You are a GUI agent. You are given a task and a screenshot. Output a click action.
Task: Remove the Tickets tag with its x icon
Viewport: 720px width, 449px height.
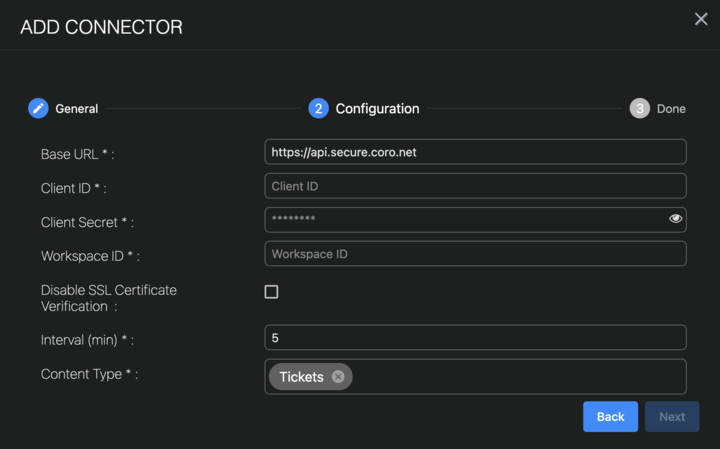[338, 377]
